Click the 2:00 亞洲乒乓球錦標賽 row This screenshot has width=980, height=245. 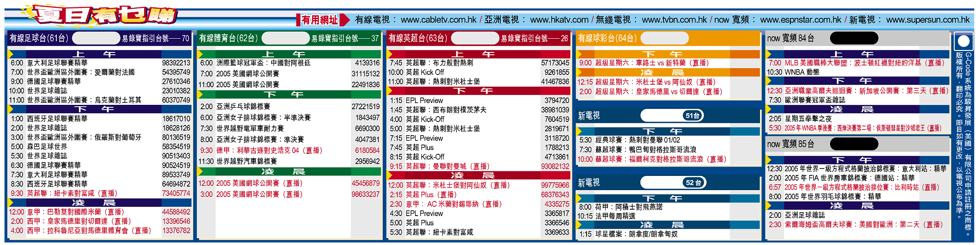click(289, 106)
